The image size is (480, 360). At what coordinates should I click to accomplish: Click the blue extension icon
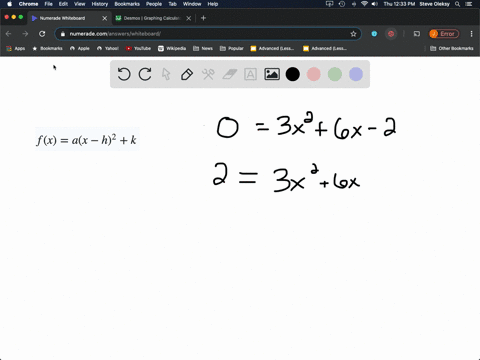tap(374, 34)
